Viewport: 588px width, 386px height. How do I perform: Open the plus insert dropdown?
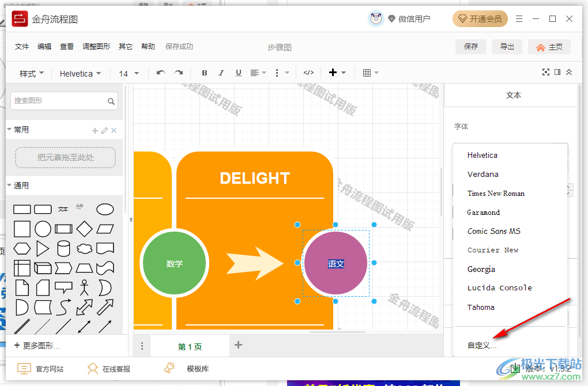point(337,73)
